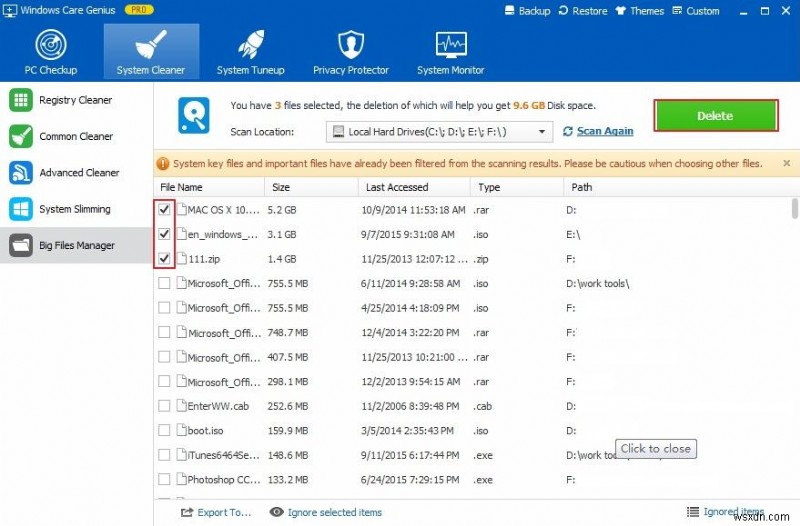Click the Common Cleaner broom icon
This screenshot has height=526, width=800.
[21, 136]
